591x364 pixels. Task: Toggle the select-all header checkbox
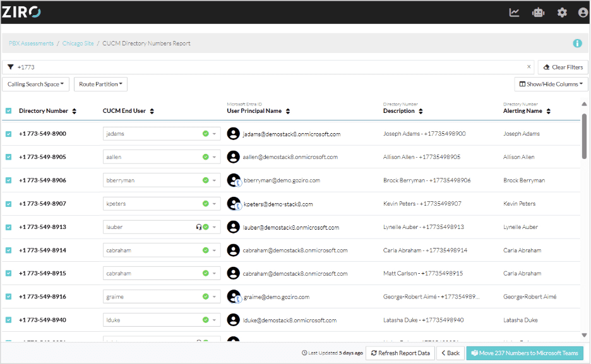point(9,110)
